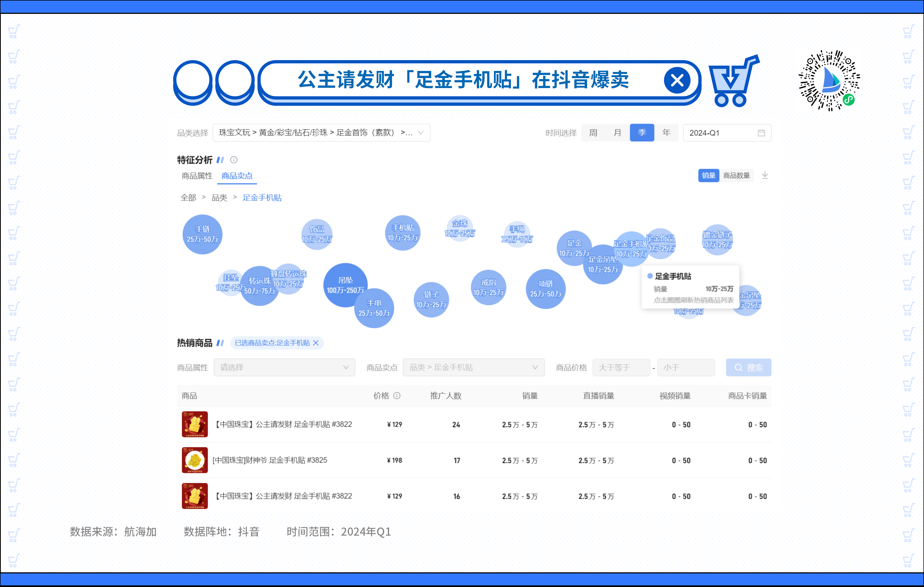The height and width of the screenshot is (587, 924).
Task: Click the mini-program QR code
Action: click(x=829, y=81)
